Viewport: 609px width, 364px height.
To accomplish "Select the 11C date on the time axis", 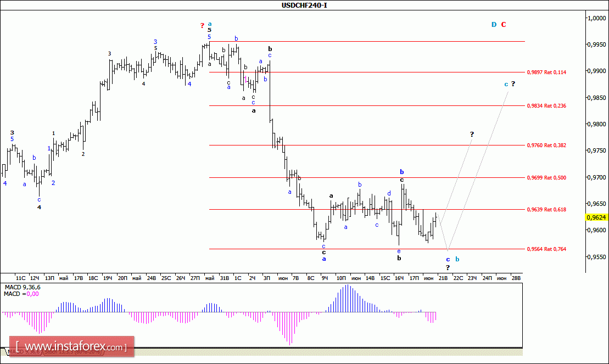I will 20,278.
